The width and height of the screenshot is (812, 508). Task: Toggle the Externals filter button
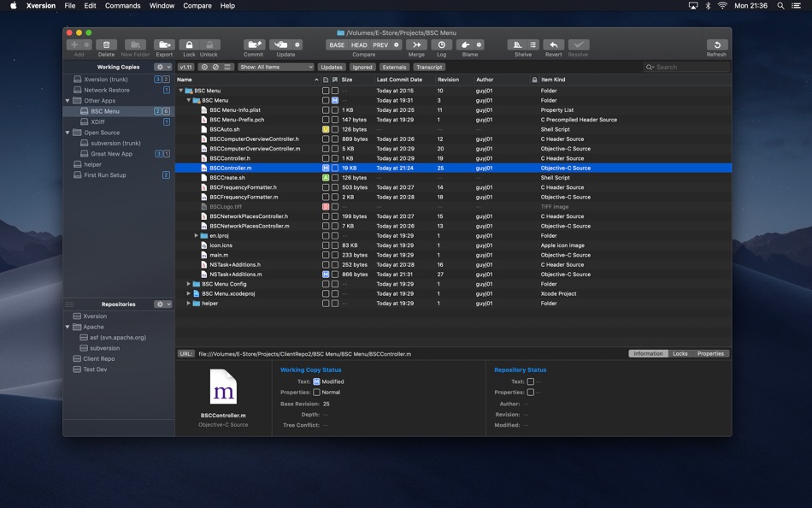(394, 67)
